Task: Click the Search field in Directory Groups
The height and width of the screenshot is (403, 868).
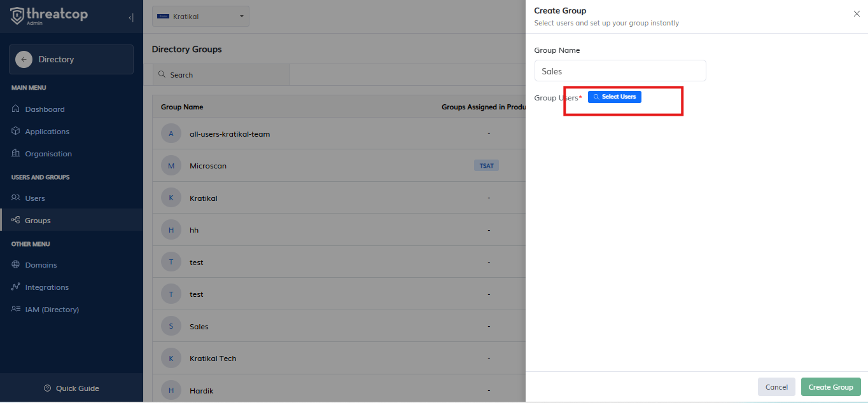Action: coord(223,75)
